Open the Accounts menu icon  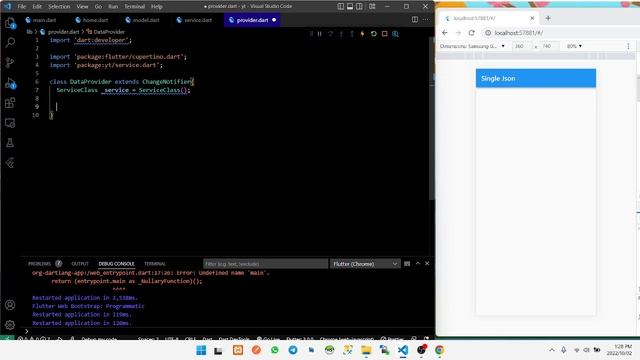click(x=10, y=305)
